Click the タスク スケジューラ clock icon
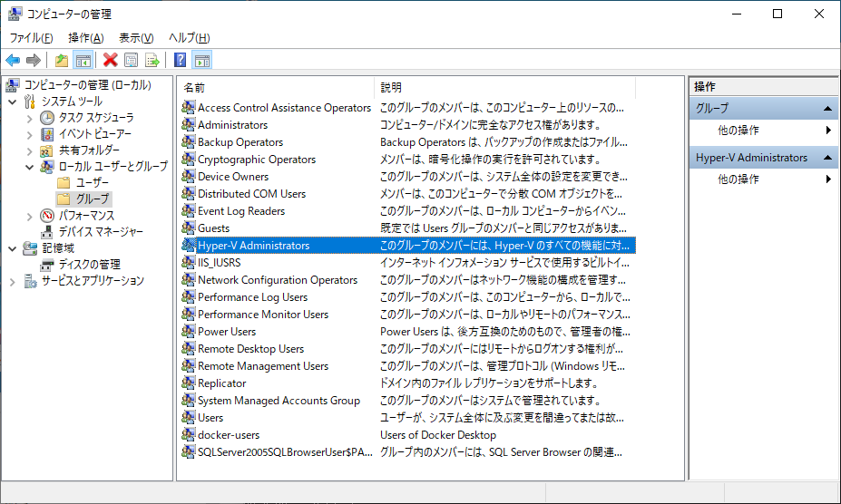This screenshot has width=841, height=504. [x=47, y=118]
